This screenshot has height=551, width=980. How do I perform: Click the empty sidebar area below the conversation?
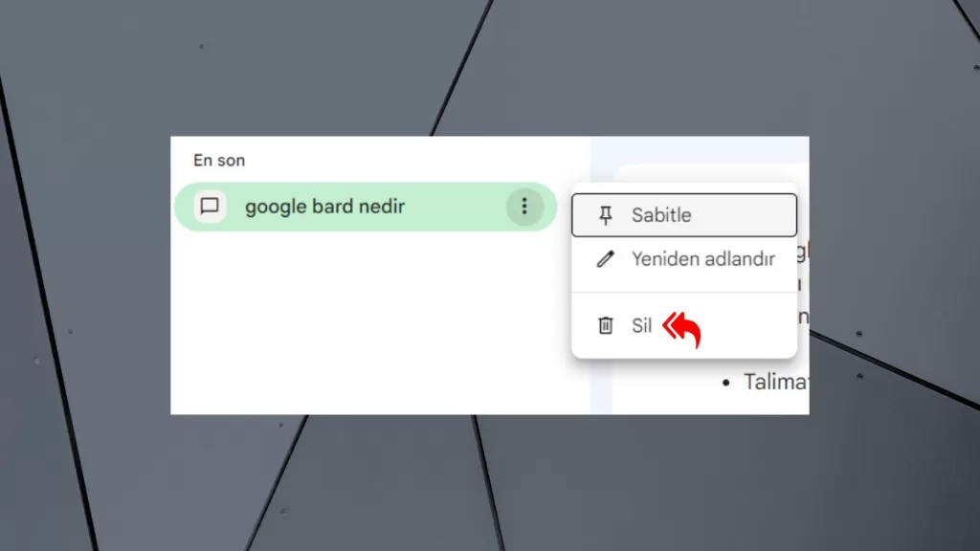coord(380,322)
